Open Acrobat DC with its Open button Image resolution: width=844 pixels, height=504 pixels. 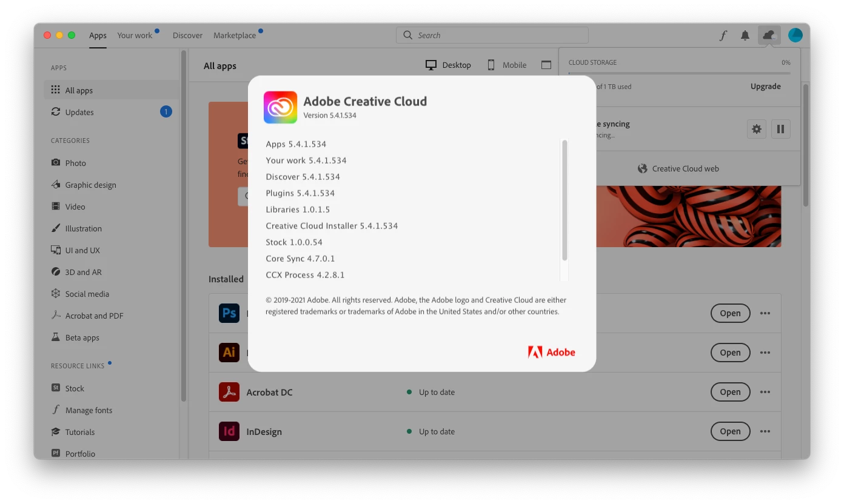pyautogui.click(x=730, y=392)
